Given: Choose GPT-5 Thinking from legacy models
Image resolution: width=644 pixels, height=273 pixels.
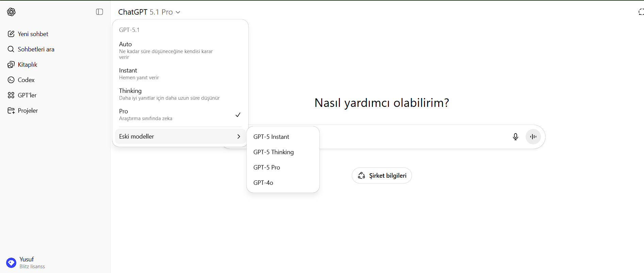Looking at the screenshot, I should click(x=274, y=152).
